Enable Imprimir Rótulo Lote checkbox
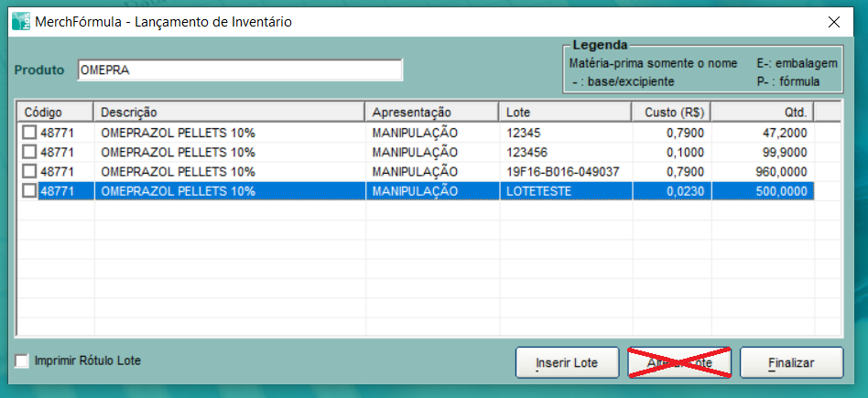The height and width of the screenshot is (398, 868). (x=23, y=360)
